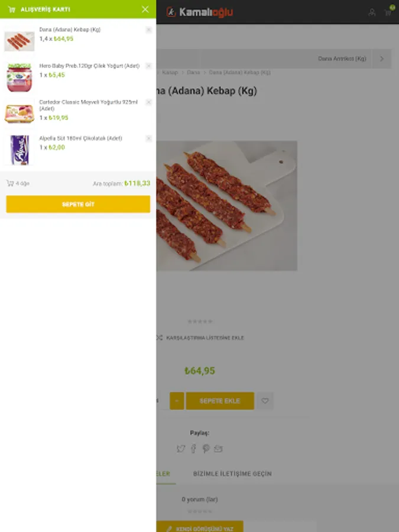Remove Dana (Adana) Kebap from cart
399x532 pixels.
pyautogui.click(x=148, y=30)
